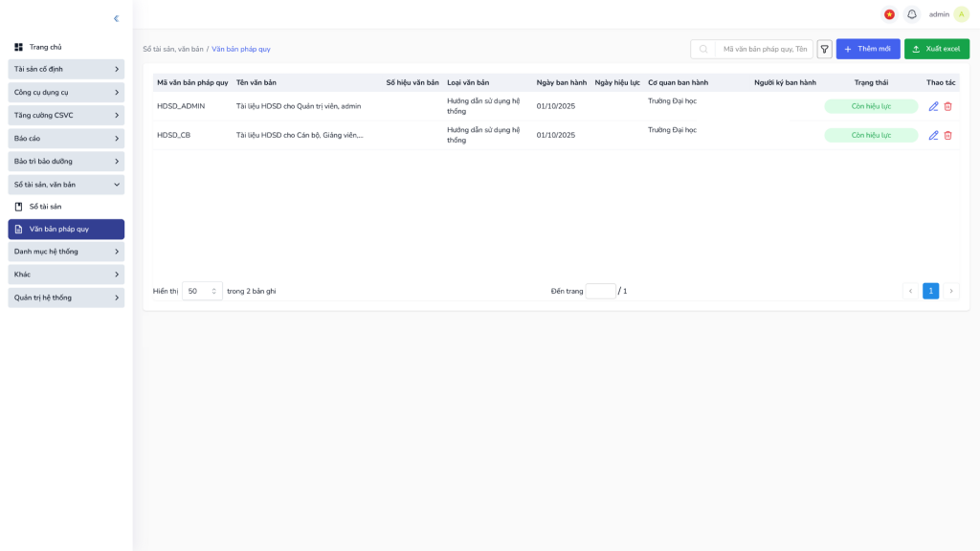Open the page size dropdown showing 50

point(202,291)
